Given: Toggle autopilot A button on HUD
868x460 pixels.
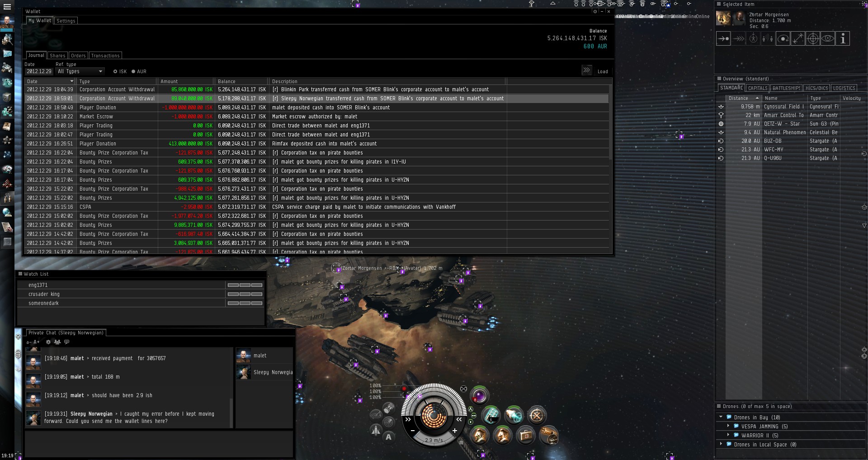Looking at the screenshot, I should point(388,437).
